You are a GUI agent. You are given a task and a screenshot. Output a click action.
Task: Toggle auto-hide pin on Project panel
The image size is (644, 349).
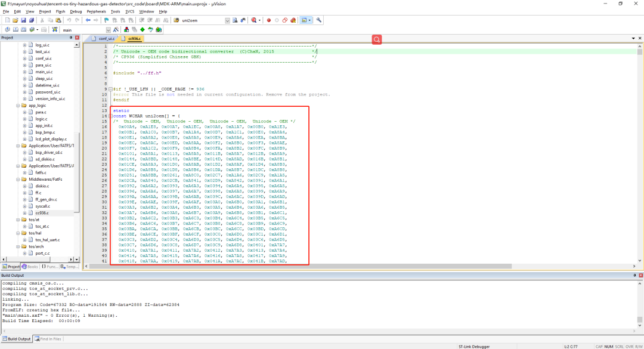pos(70,38)
